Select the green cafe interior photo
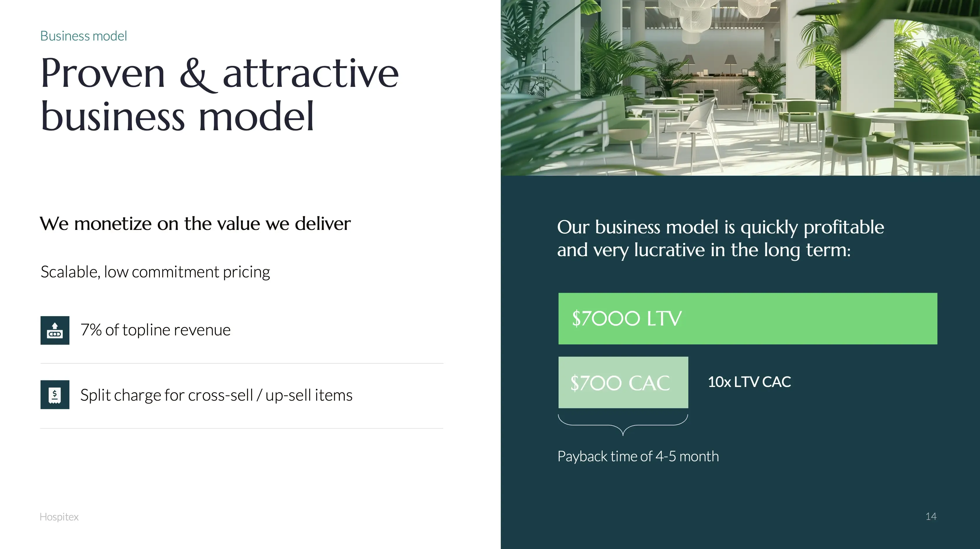Viewport: 980px width, 549px height. pyautogui.click(x=740, y=87)
